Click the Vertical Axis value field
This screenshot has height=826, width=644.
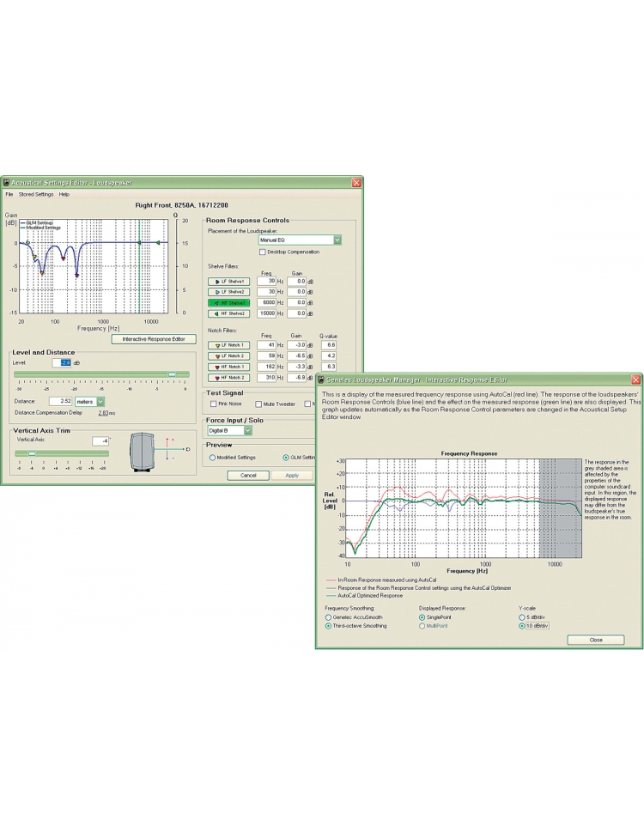tap(100, 441)
